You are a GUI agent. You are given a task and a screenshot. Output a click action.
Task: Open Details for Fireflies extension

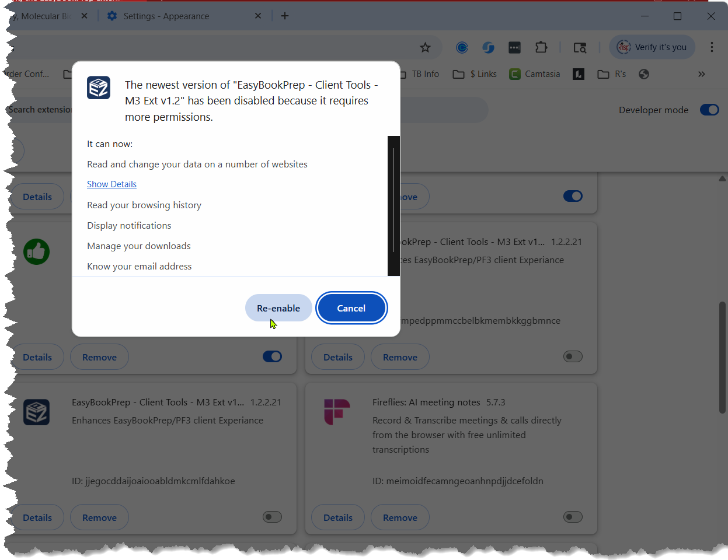tap(338, 517)
